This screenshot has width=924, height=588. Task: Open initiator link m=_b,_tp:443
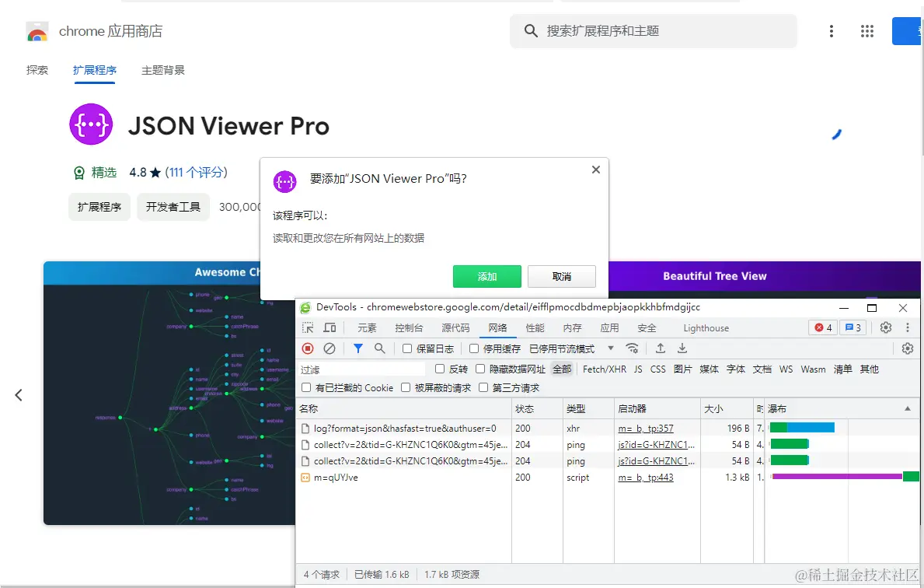click(x=646, y=477)
